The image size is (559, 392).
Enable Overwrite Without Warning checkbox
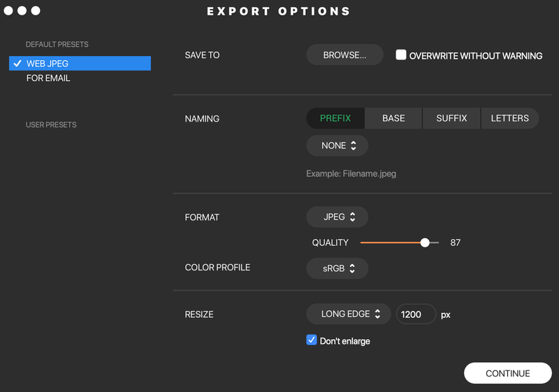tap(401, 55)
